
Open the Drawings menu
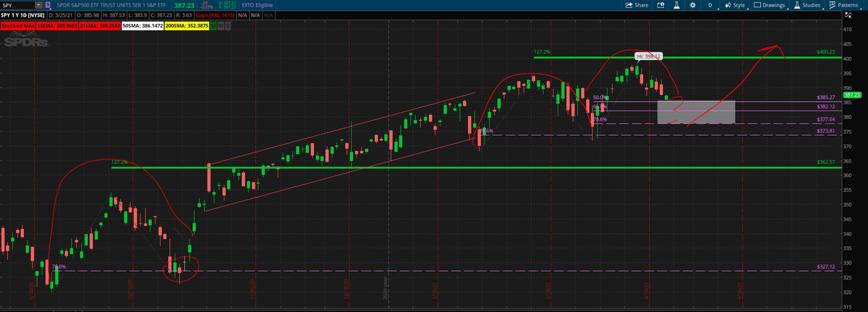pyautogui.click(x=770, y=5)
